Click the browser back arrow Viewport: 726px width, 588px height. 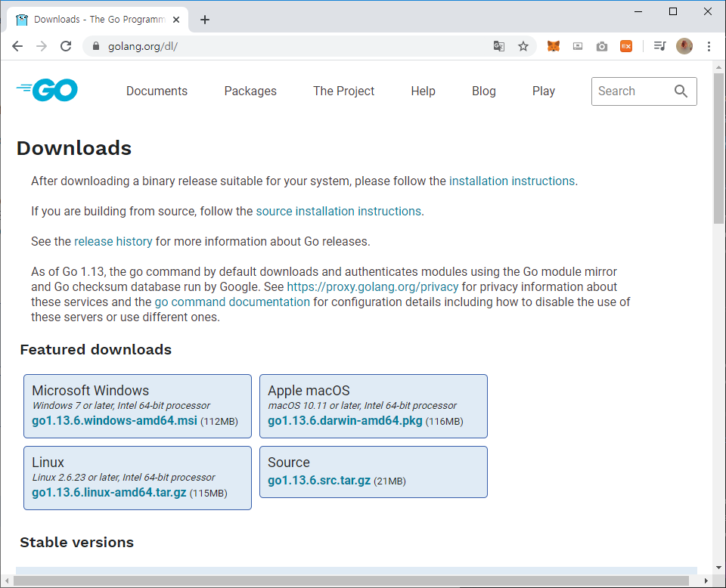coord(17,46)
